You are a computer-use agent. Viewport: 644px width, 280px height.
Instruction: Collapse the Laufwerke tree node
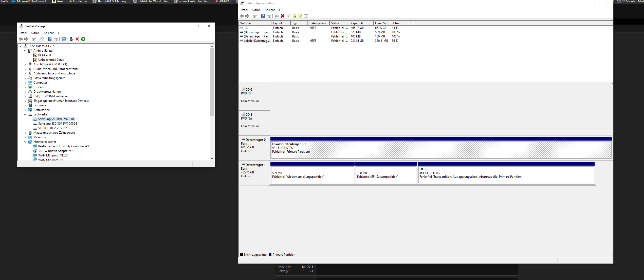25,114
